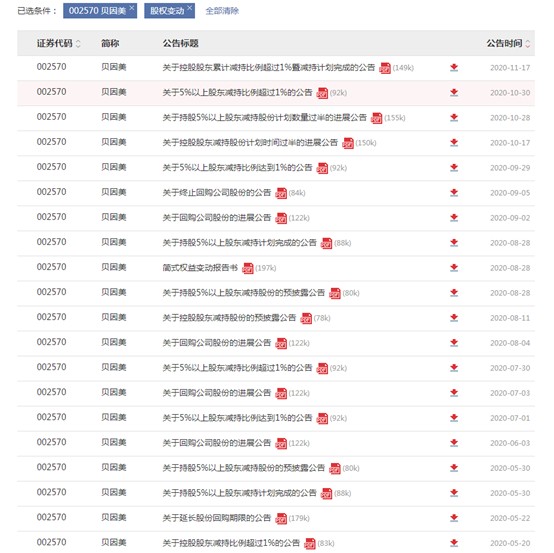
Task: Open PDF icon beside 简式权益变动报告书
Action: 248,268
